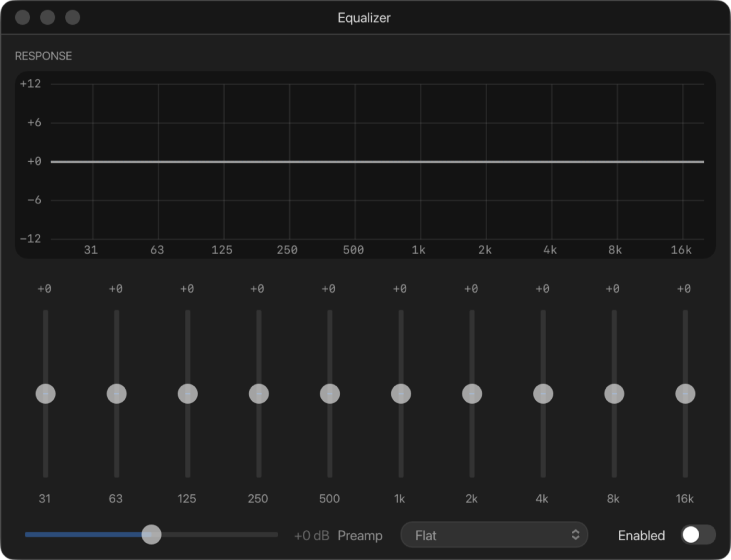Click the zoom button in the title bar
731x560 pixels.
(73, 17)
